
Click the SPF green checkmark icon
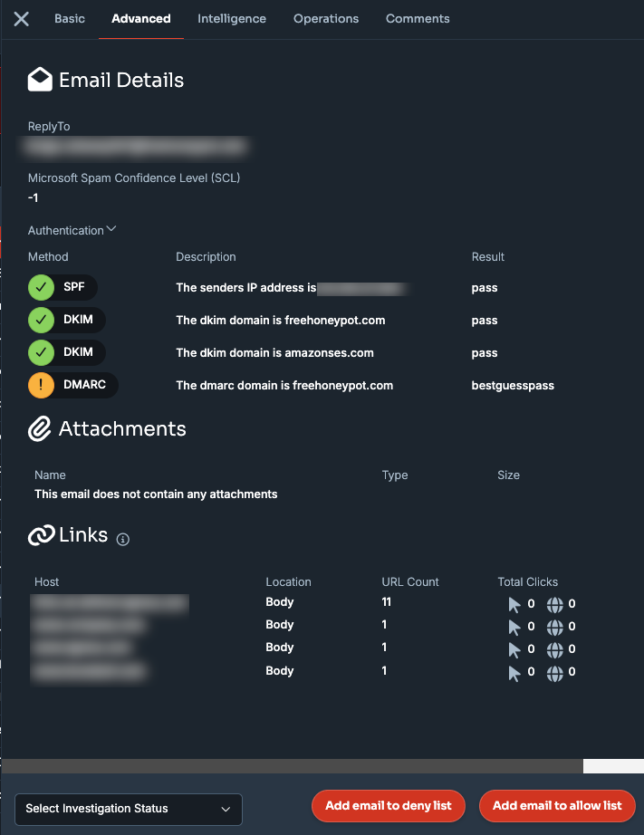[x=41, y=288]
